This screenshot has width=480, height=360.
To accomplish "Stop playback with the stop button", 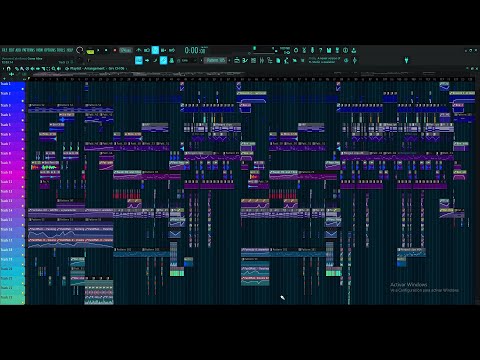I will [x=106, y=50].
